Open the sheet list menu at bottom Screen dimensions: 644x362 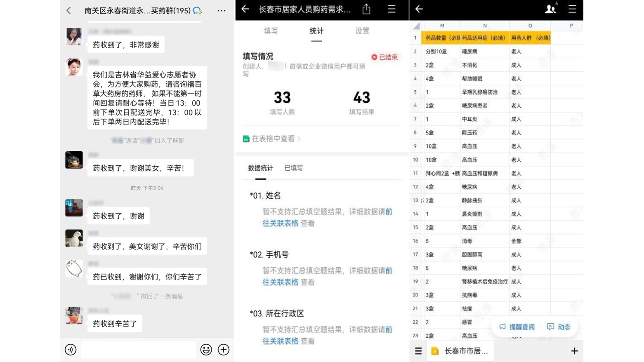click(x=418, y=351)
